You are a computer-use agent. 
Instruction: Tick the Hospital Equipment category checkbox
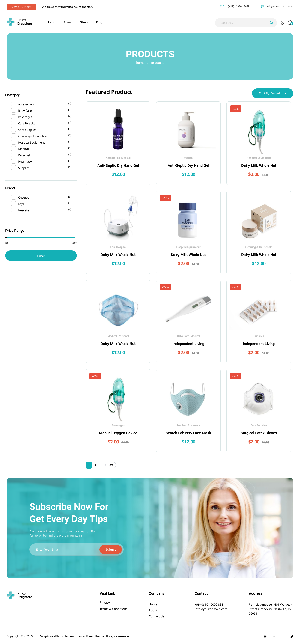[13, 142]
